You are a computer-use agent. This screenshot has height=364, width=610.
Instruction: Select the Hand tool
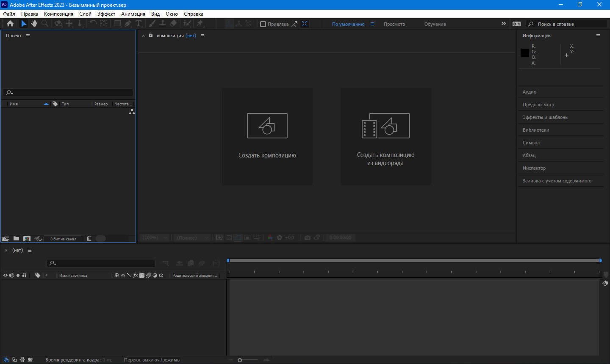point(34,24)
